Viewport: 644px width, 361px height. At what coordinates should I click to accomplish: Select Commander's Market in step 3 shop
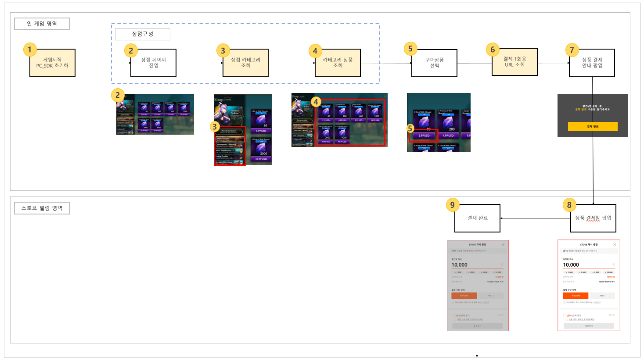click(x=229, y=145)
